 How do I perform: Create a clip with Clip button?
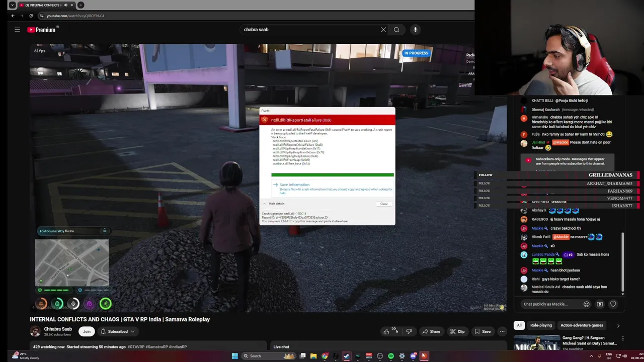click(457, 331)
